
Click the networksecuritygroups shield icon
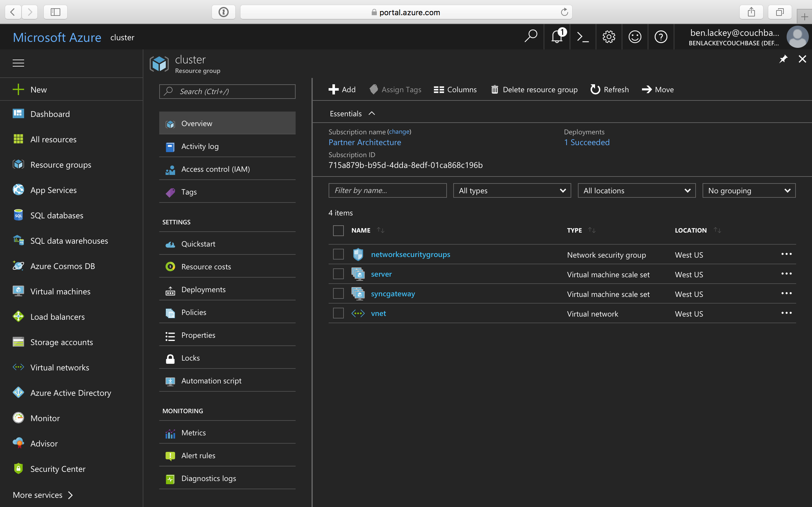357,254
